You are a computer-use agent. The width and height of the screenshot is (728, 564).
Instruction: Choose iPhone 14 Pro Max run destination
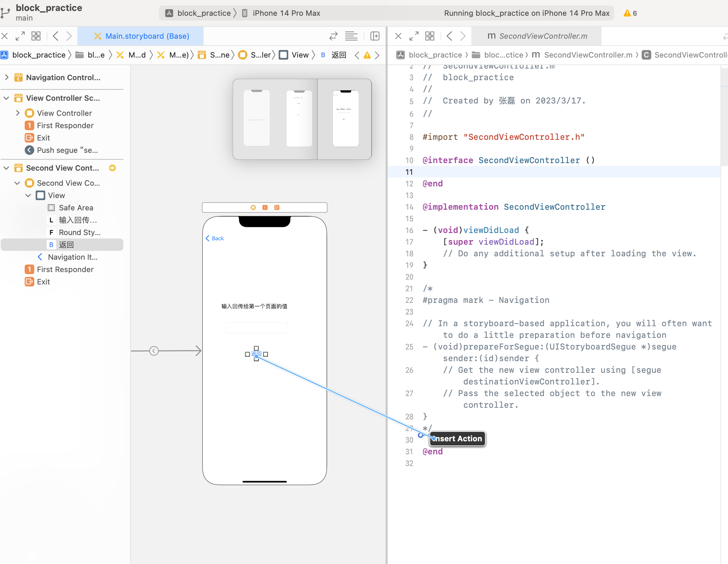[281, 13]
